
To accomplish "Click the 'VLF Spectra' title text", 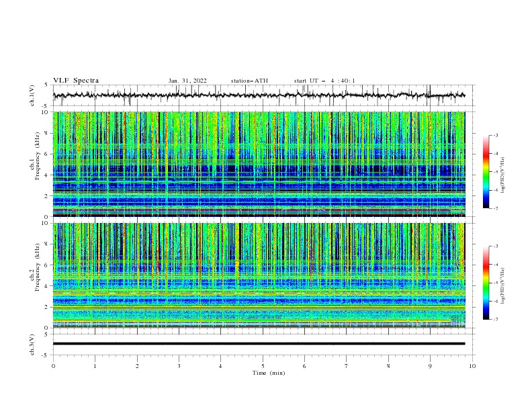I will point(76,81).
